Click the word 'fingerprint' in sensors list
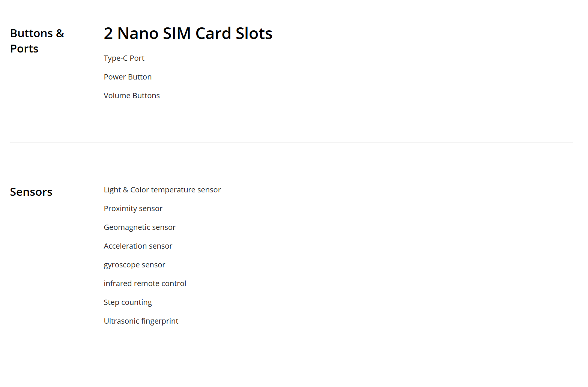Viewport: 588px width, 387px height. point(159,321)
